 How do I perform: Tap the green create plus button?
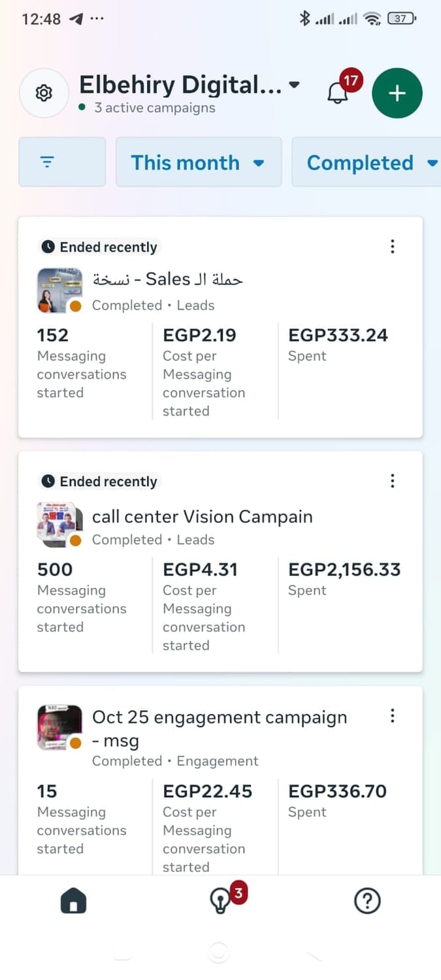click(397, 93)
